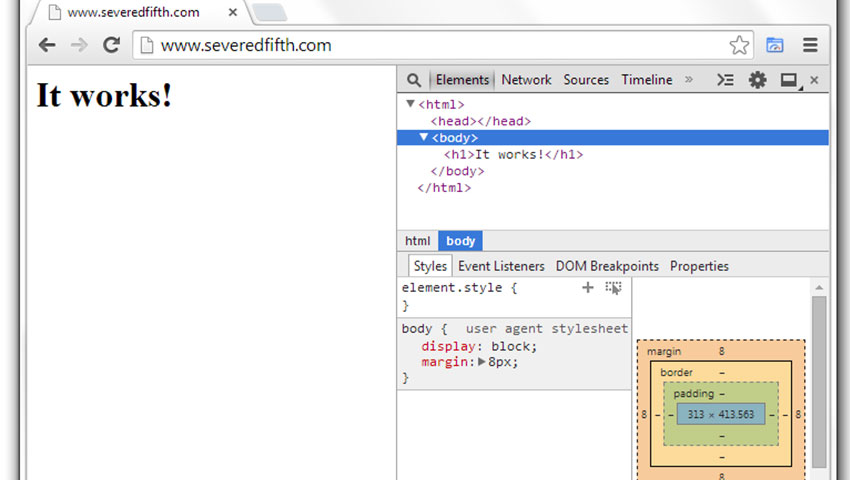
Task: Open the Event Listeners tab
Action: [x=501, y=266]
